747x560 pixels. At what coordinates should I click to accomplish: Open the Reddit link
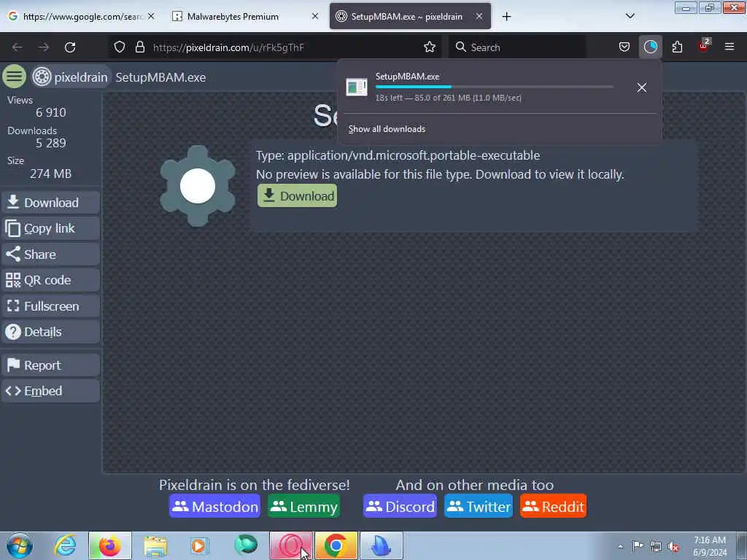(553, 506)
